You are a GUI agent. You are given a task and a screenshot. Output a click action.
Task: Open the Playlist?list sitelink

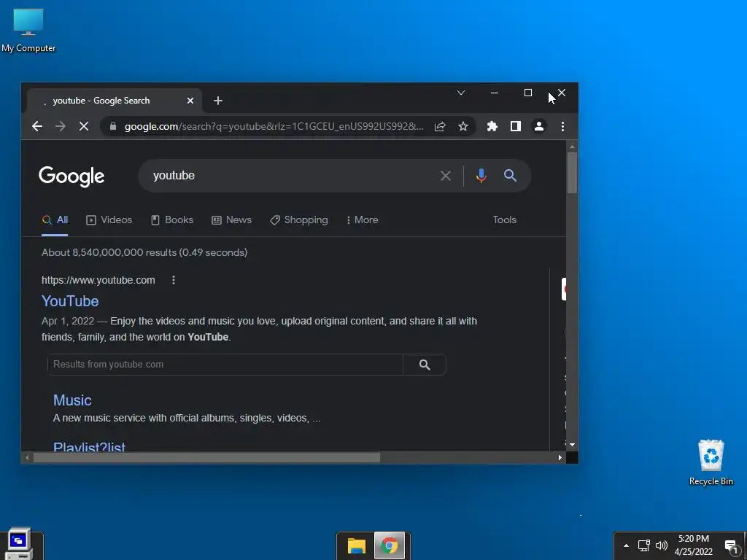[x=89, y=446]
